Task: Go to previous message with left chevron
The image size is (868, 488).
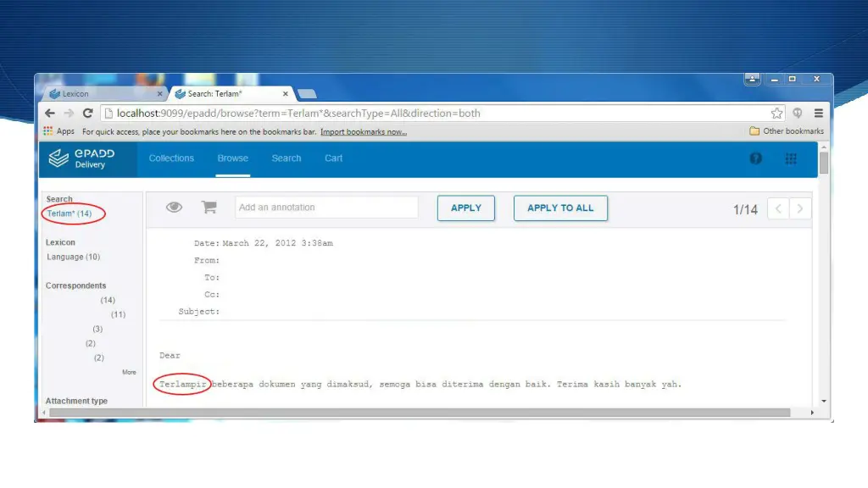Action: (778, 208)
